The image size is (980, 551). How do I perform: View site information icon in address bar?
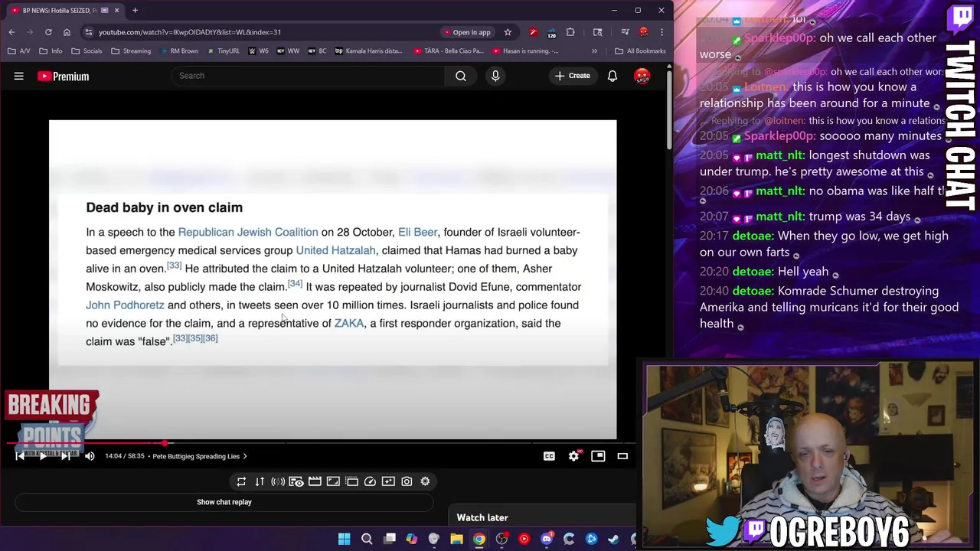click(89, 32)
